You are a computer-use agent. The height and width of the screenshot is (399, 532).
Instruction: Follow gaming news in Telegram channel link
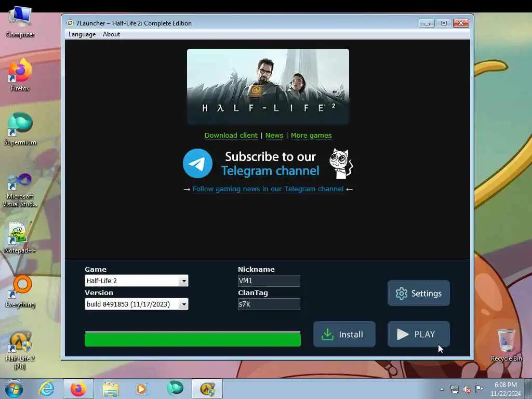[x=268, y=189]
